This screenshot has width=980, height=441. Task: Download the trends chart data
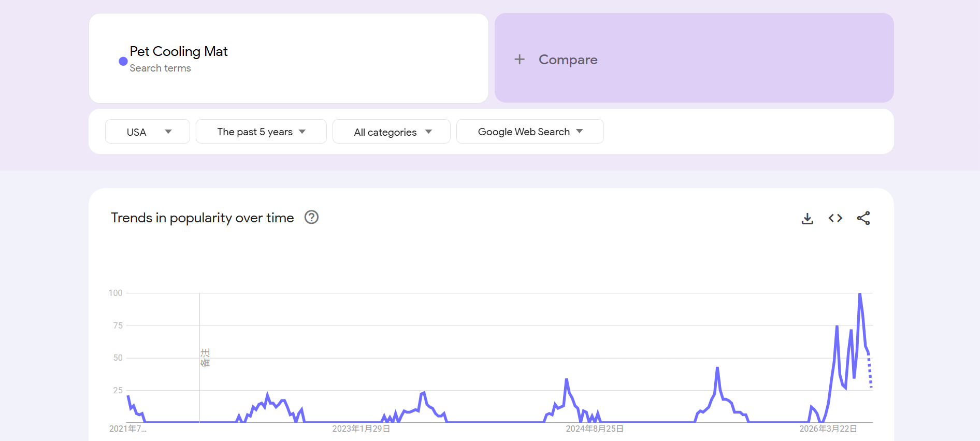807,218
